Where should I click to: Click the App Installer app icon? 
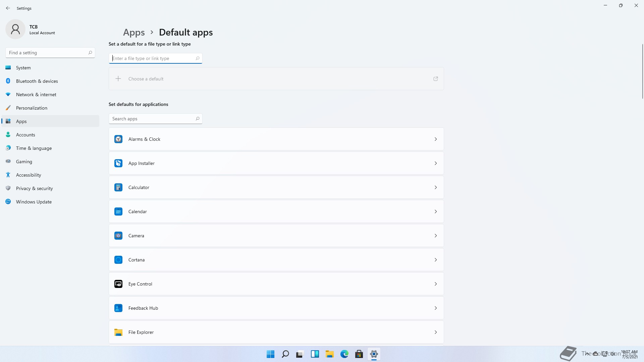118,163
